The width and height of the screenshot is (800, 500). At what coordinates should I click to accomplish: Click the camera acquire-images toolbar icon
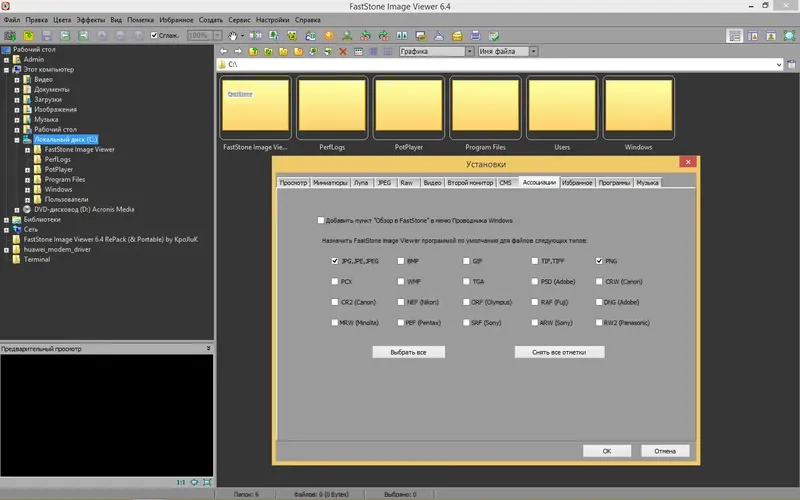point(10,36)
